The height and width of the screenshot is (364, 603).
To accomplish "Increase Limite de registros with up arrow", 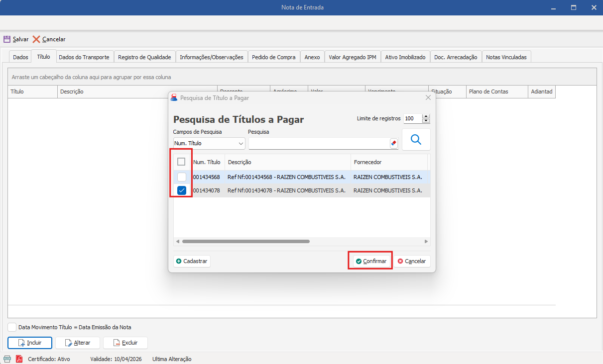I will point(426,117).
